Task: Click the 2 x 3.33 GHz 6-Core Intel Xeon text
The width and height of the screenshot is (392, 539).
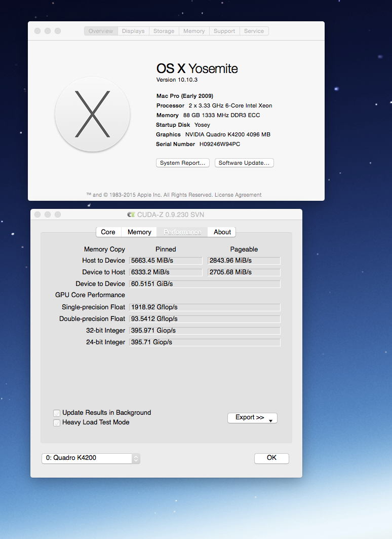Action: [230, 105]
